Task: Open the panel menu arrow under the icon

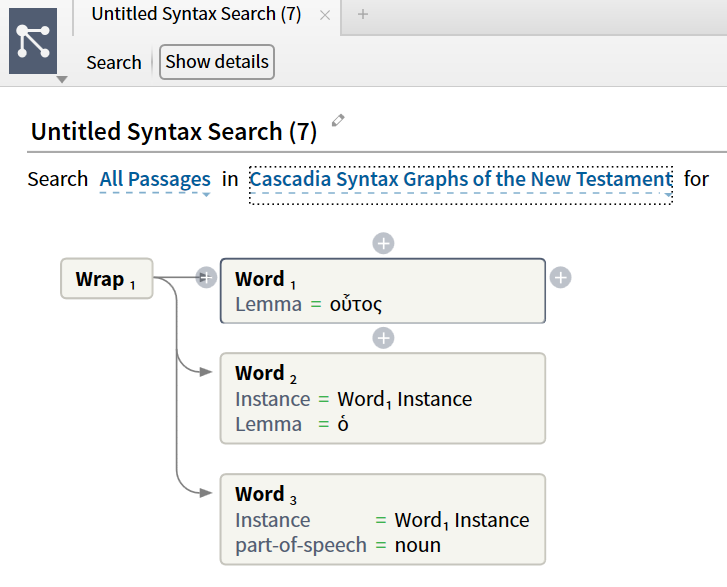Action: (x=62, y=79)
